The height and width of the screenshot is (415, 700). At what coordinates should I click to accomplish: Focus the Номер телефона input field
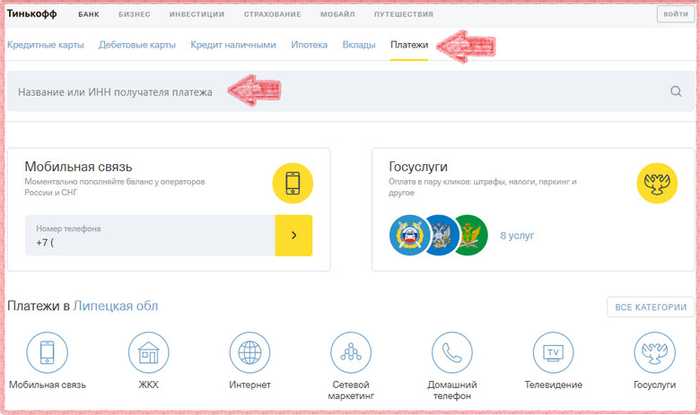tap(150, 235)
